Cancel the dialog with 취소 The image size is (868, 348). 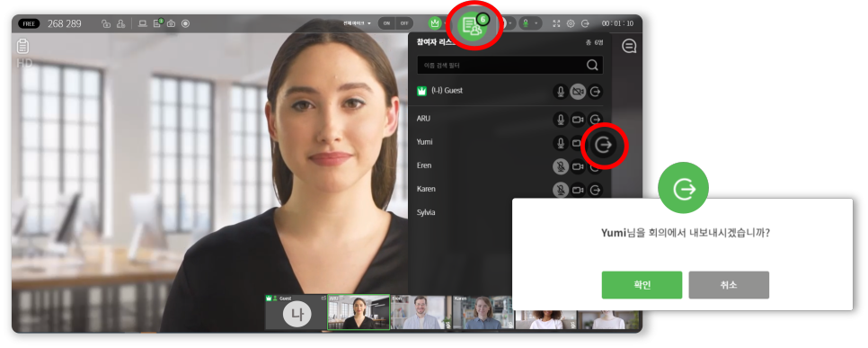(x=729, y=285)
